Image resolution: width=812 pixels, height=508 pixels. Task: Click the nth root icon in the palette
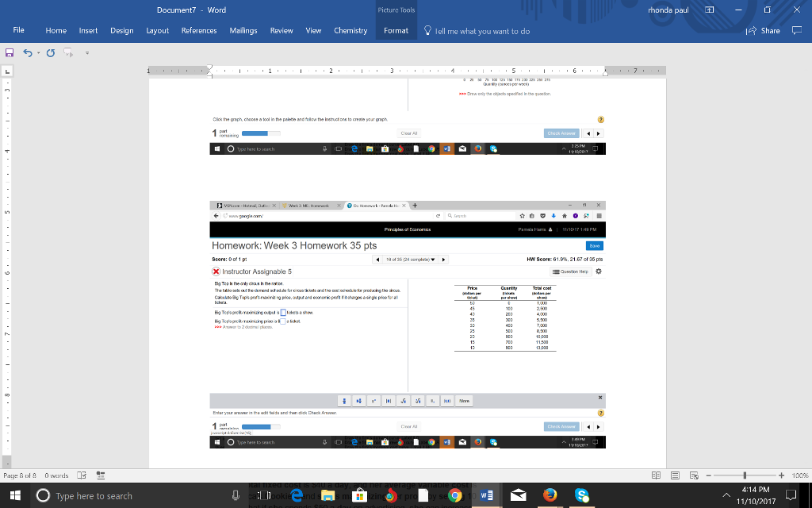(x=418, y=401)
